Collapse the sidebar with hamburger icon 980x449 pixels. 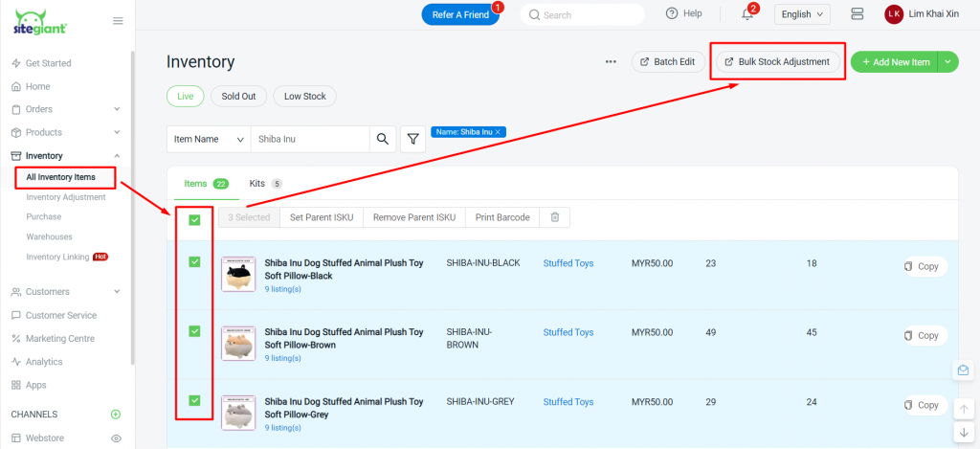coord(118,21)
